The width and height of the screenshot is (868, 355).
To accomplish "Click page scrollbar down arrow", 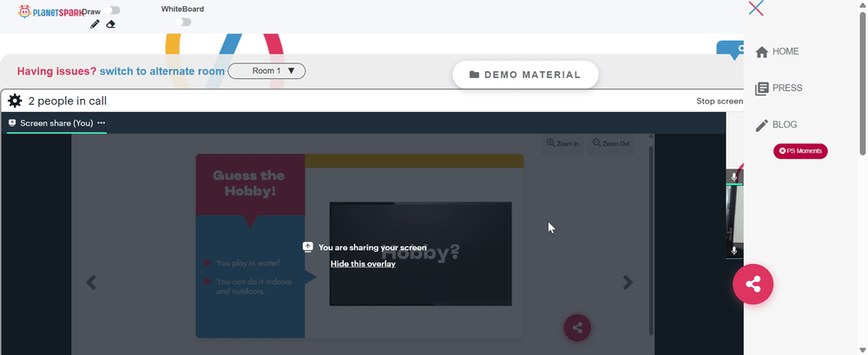I will 863,350.
